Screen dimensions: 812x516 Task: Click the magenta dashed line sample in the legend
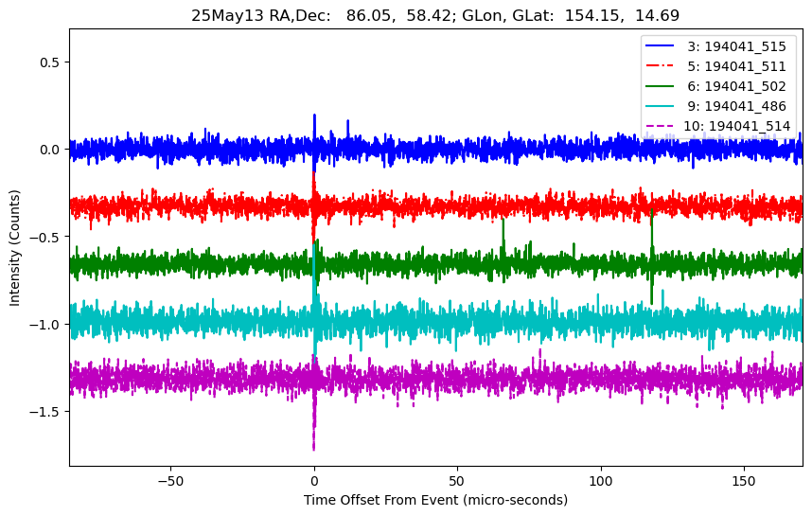(x=660, y=126)
